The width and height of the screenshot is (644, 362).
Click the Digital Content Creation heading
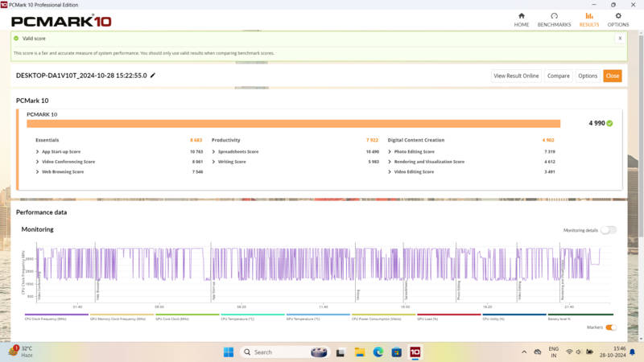pyautogui.click(x=415, y=140)
